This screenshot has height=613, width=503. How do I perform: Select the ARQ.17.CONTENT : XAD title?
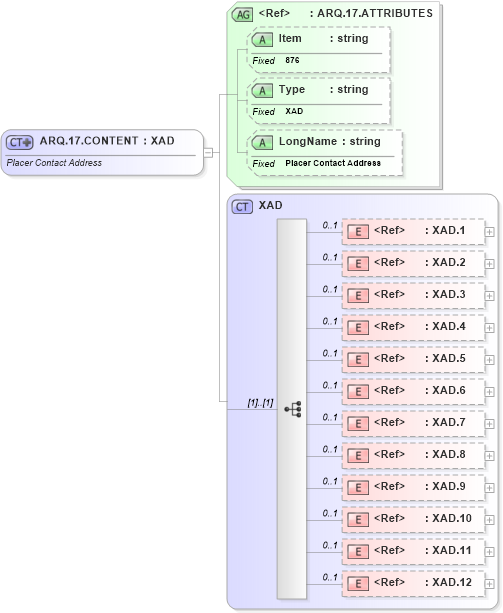pos(107,141)
